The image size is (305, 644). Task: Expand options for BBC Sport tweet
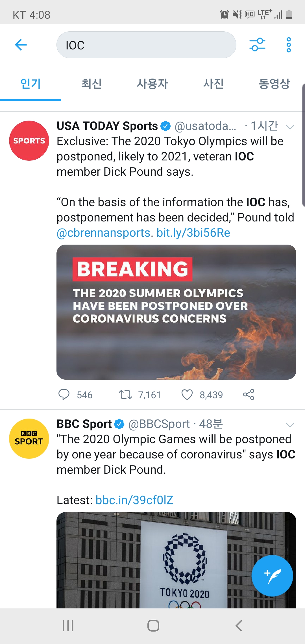[x=290, y=425]
